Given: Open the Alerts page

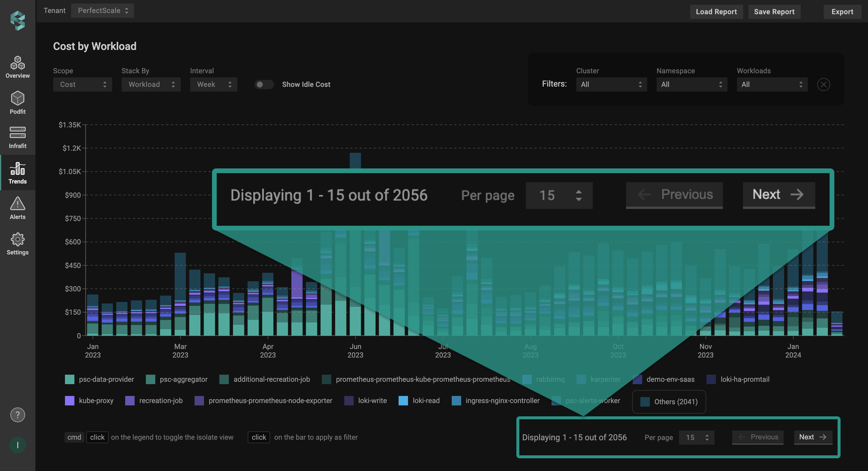Looking at the screenshot, I should pos(17,208).
